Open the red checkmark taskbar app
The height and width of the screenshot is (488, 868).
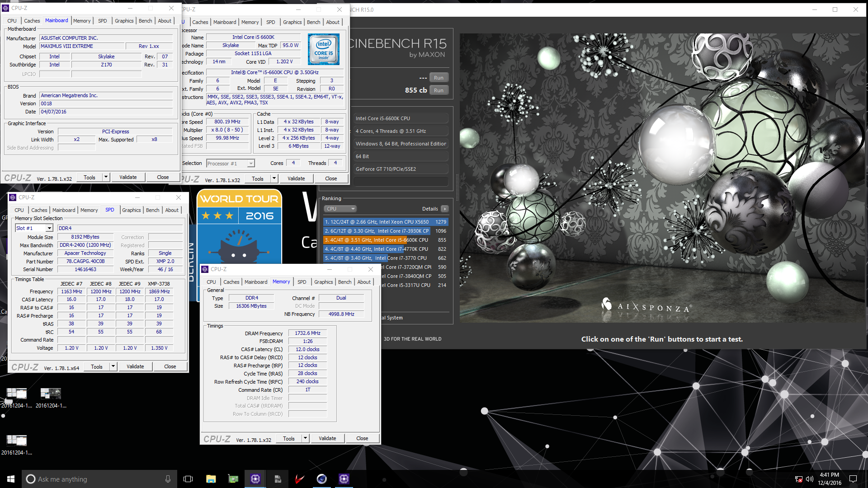point(300,479)
